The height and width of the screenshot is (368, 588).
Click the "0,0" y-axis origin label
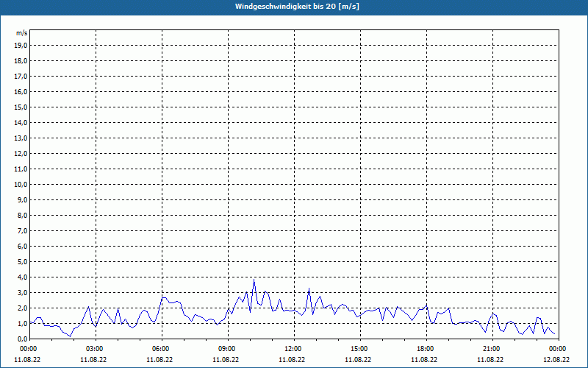(23, 339)
